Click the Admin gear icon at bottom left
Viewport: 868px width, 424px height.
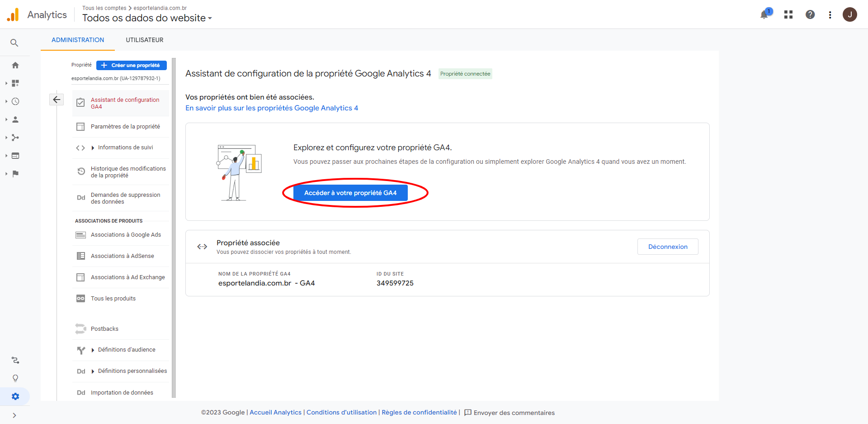[x=15, y=396]
